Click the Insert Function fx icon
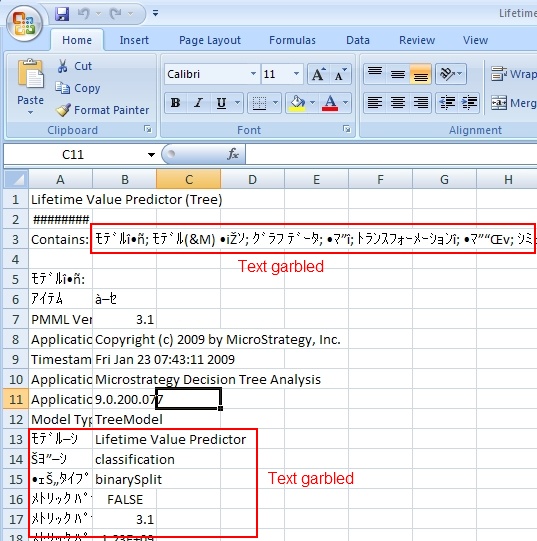This screenshot has height=541, width=537. coord(233,154)
